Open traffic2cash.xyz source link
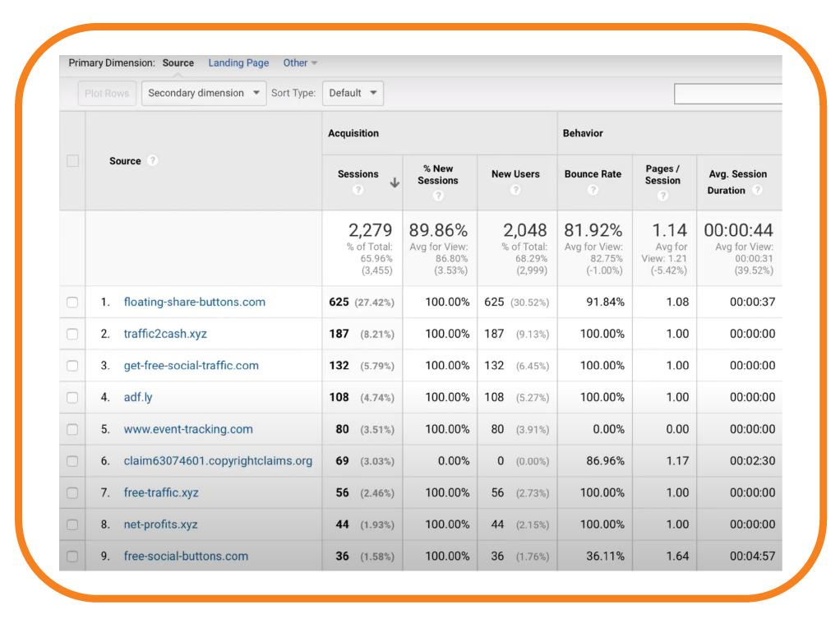Screen dimensions: 840x619 point(165,334)
